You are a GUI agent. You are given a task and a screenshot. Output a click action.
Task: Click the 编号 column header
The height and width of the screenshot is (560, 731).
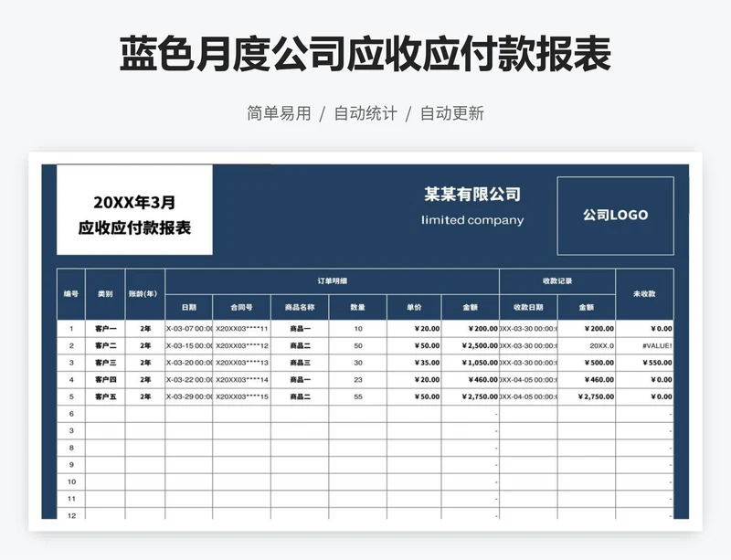pyautogui.click(x=71, y=294)
